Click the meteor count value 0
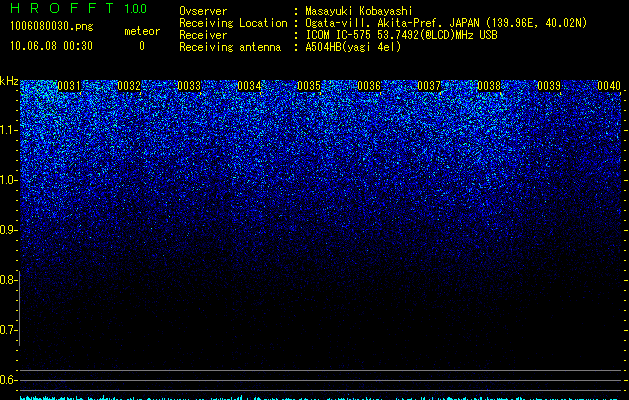The image size is (629, 400). coord(142,46)
